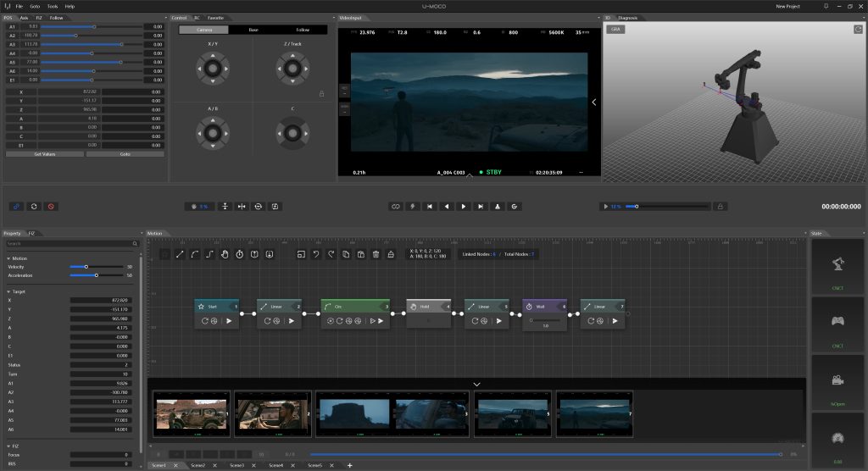Click the robot arm connection status icon
The image size is (868, 471).
pyautogui.click(x=837, y=265)
